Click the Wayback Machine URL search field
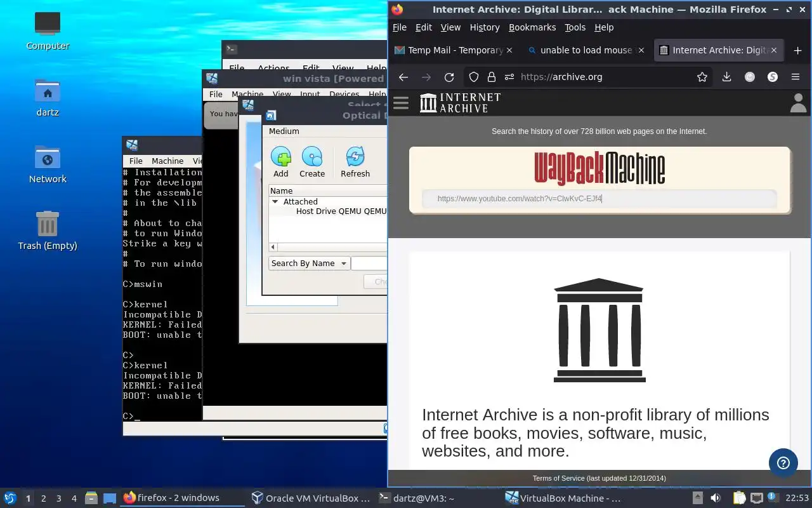The width and height of the screenshot is (812, 508). (599, 199)
